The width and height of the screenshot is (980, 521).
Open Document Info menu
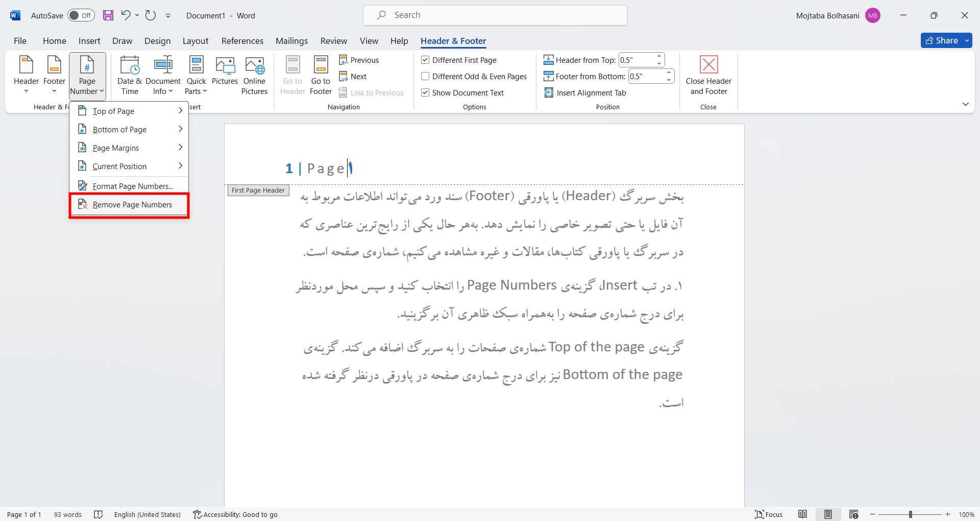point(163,76)
